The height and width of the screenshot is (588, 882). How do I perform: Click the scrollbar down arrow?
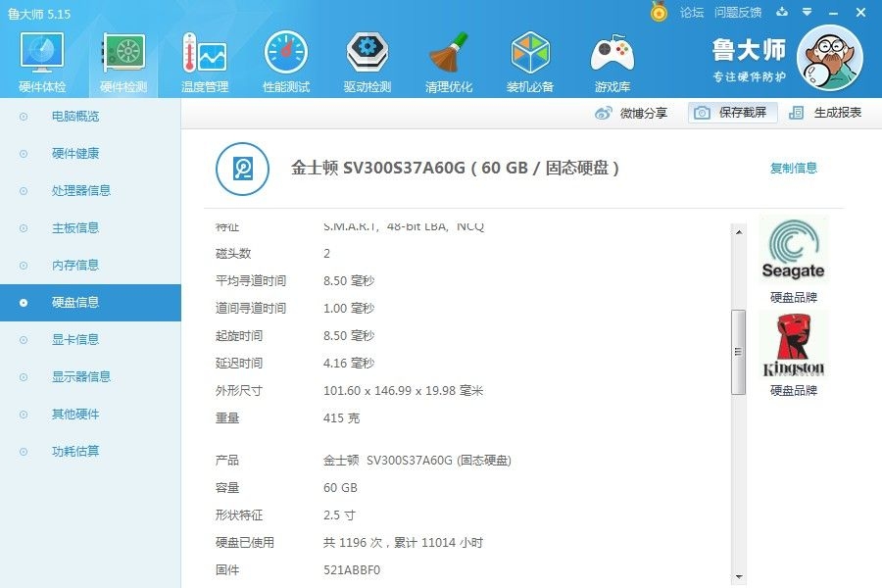[739, 577]
